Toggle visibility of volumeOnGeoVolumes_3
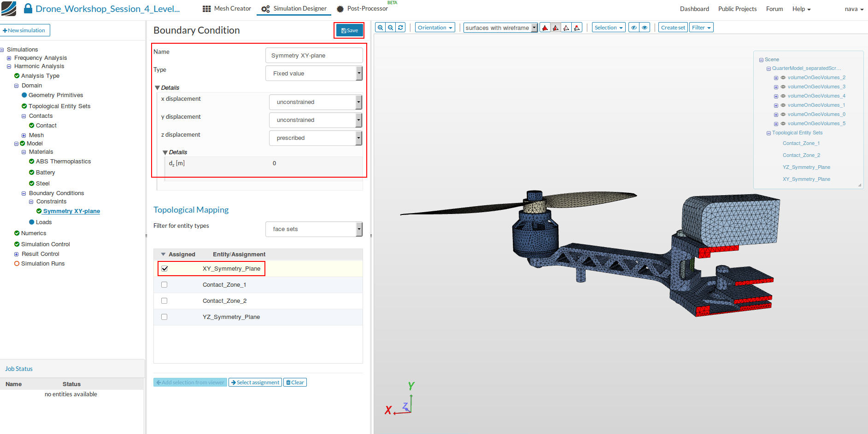Image resolution: width=868 pixels, height=434 pixels. 783,87
